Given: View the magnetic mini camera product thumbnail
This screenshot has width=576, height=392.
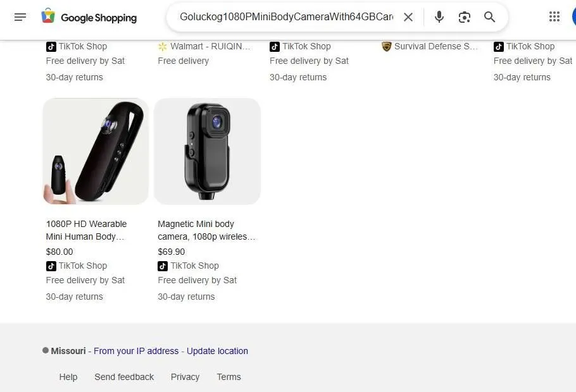Looking at the screenshot, I should click(x=207, y=151).
